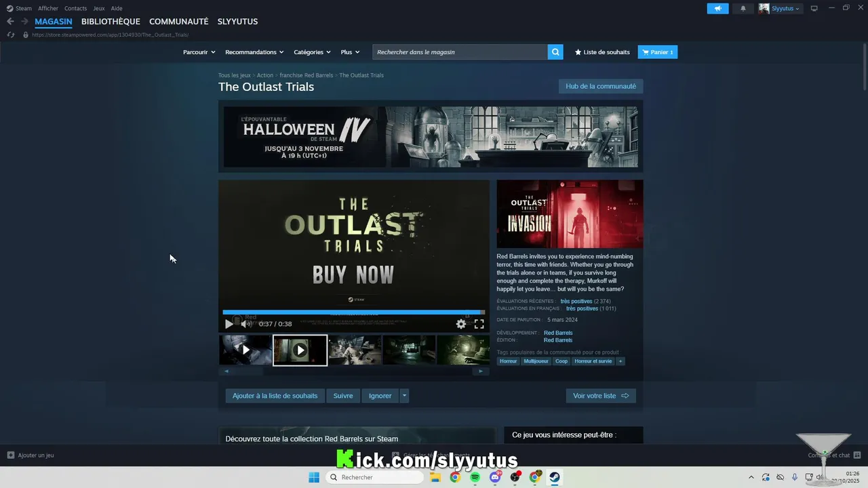Click Tous les jeux breadcrumb
This screenshot has height=488, width=868.
tap(234, 75)
